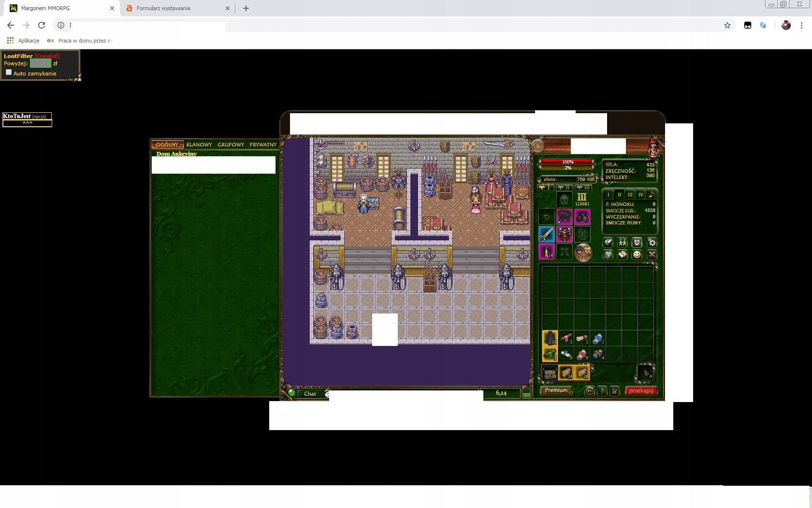Select black cloak item stack of 10

coord(550,338)
